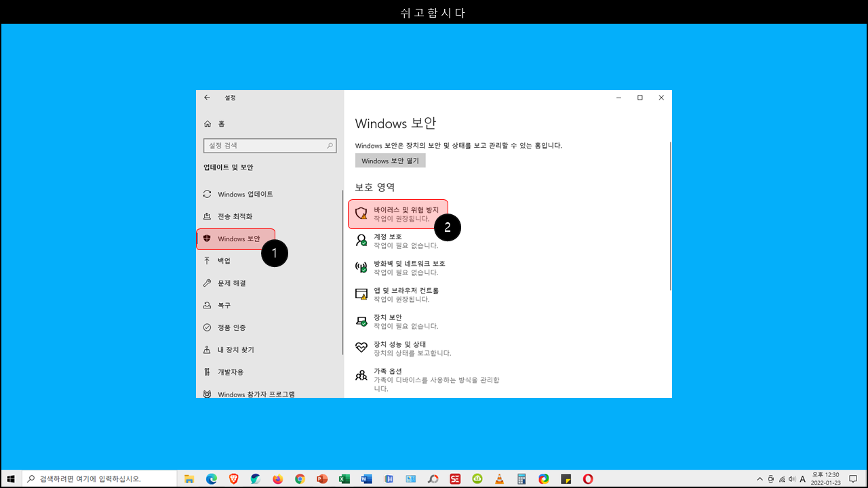Open Excel from the taskbar

pyautogui.click(x=344, y=479)
